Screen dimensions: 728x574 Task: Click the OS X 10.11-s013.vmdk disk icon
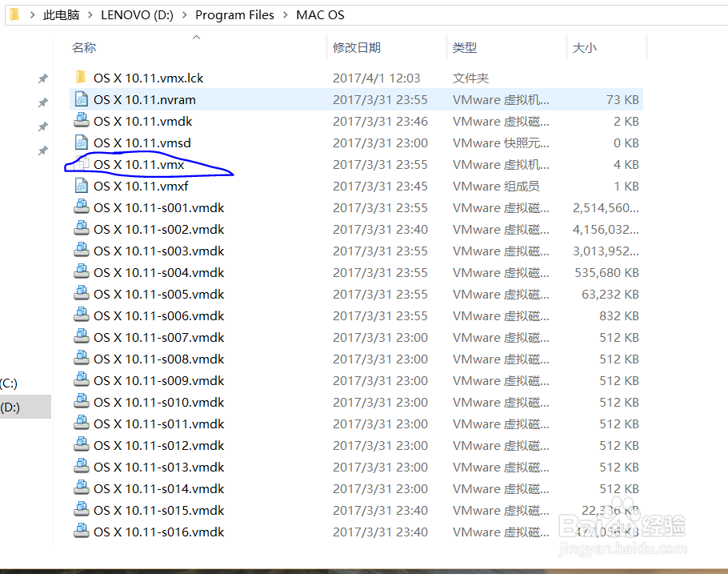(x=82, y=466)
